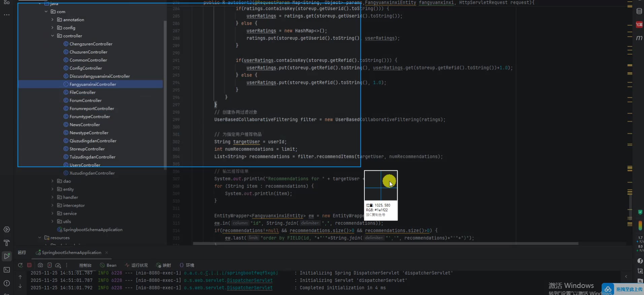Viewport: 644px width, 295px height.
Task: Open Run toolbar more options menu
Action: (67, 265)
